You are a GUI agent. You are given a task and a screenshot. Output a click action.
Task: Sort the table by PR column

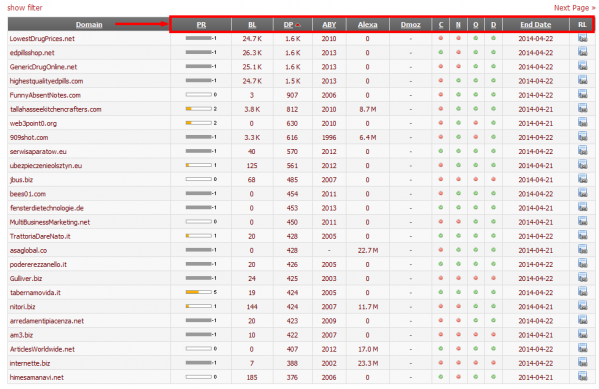tap(201, 25)
